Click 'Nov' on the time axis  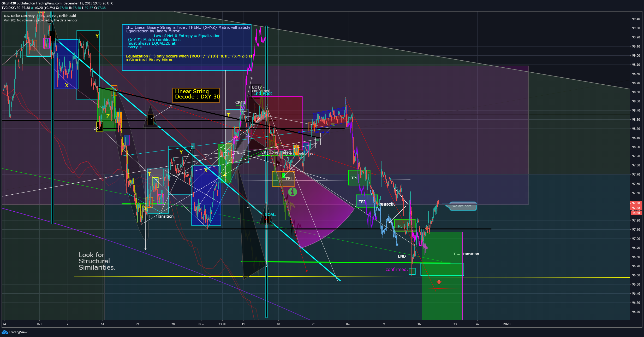201,324
